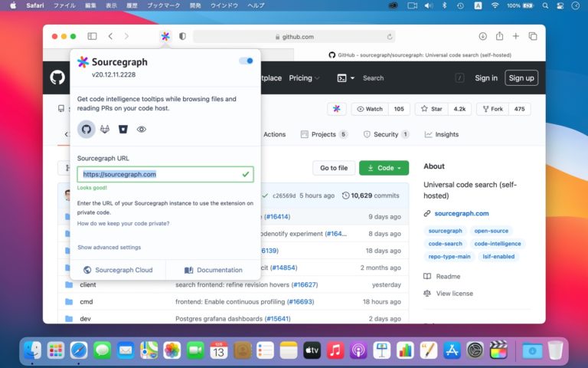Toggle the Sourcegraph extension enable switch
The image size is (588, 368).
coord(246,61)
